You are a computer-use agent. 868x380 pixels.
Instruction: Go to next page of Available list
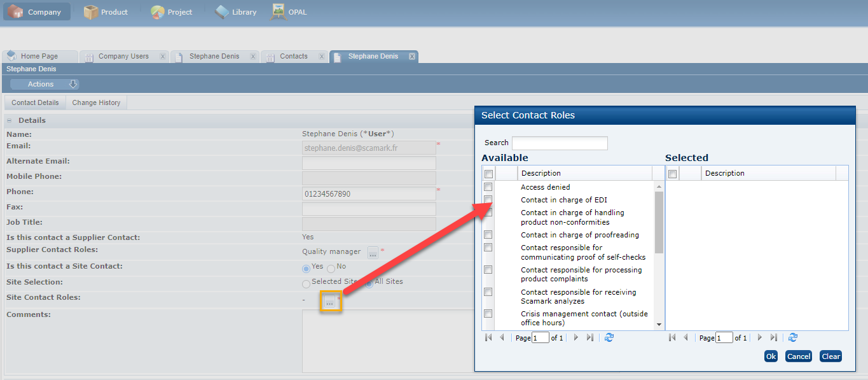coord(576,338)
